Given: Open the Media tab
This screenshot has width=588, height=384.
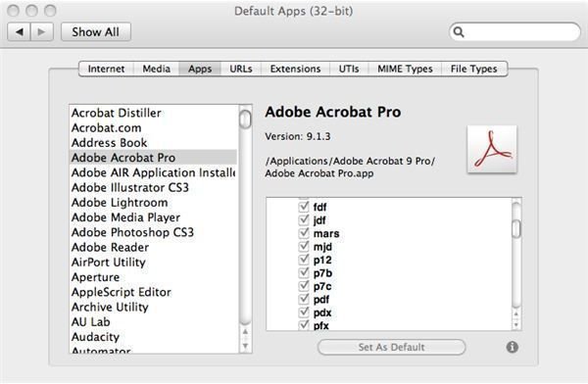Looking at the screenshot, I should [157, 69].
